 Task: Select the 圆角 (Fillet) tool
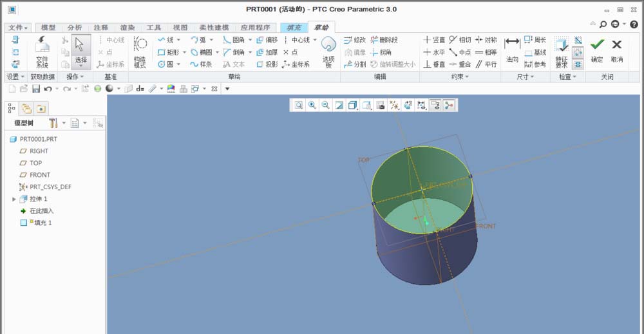coord(234,40)
